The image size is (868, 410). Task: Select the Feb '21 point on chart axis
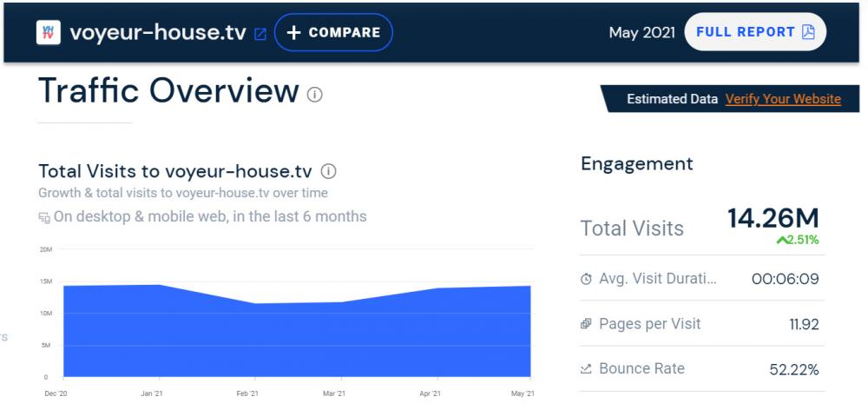tap(247, 393)
